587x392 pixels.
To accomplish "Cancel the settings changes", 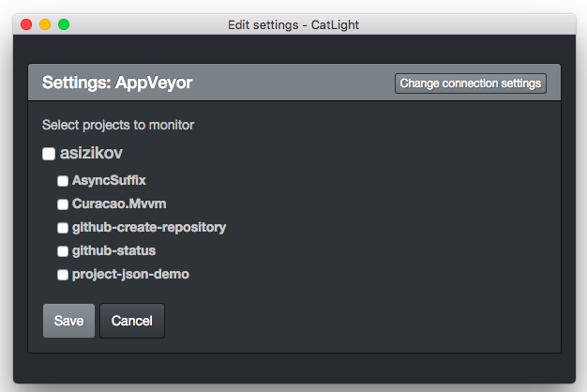I will 131,321.
